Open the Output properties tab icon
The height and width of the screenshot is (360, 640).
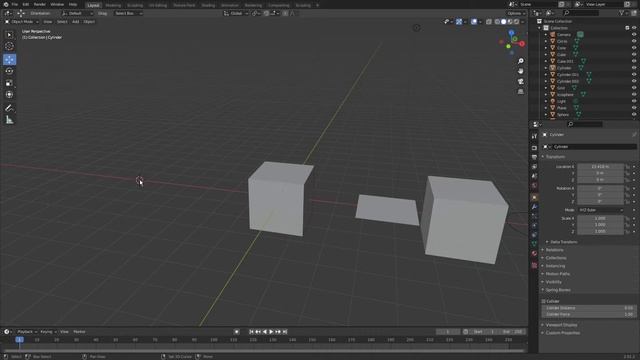[x=534, y=157]
